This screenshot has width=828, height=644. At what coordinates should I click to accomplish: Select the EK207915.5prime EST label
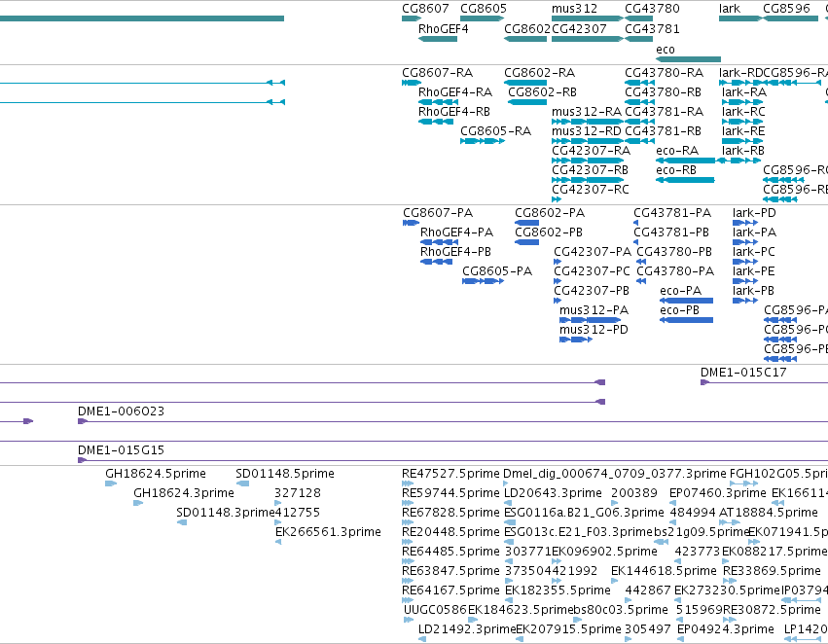pos(568,629)
